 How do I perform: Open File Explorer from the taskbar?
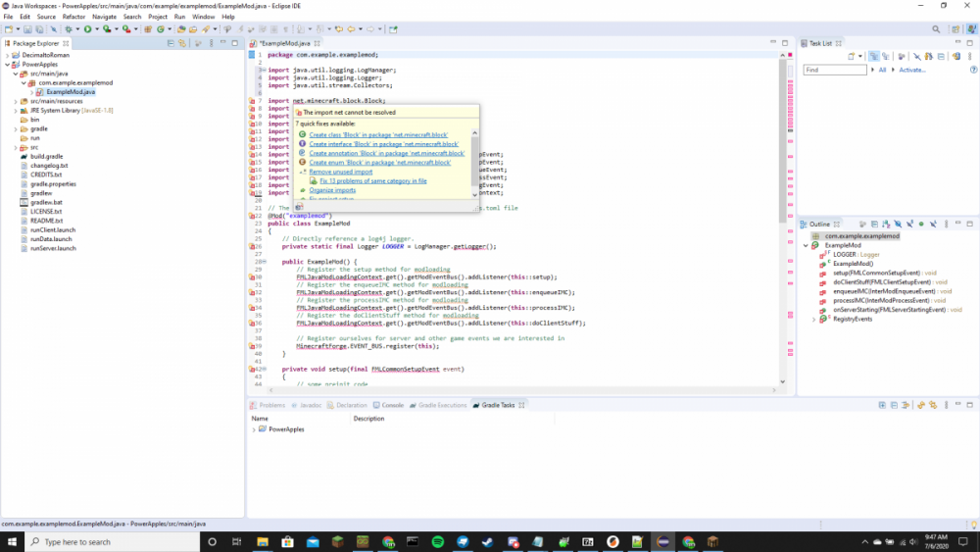point(263,541)
